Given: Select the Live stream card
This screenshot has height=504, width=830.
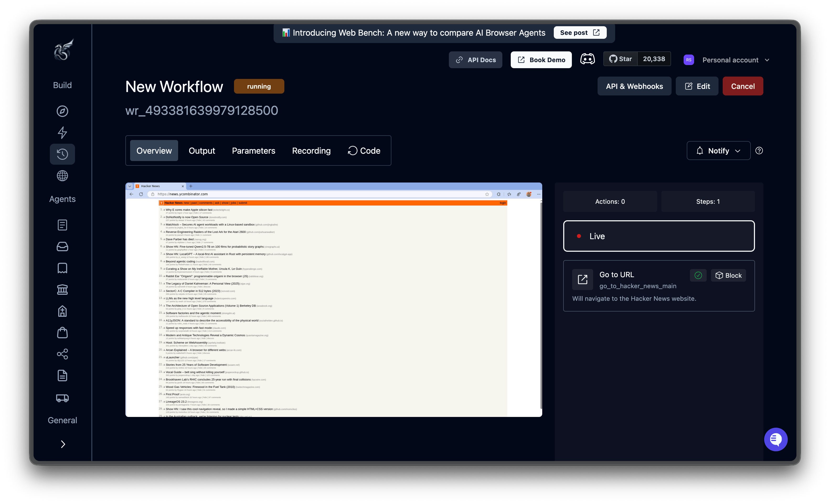Looking at the screenshot, I should (x=659, y=236).
